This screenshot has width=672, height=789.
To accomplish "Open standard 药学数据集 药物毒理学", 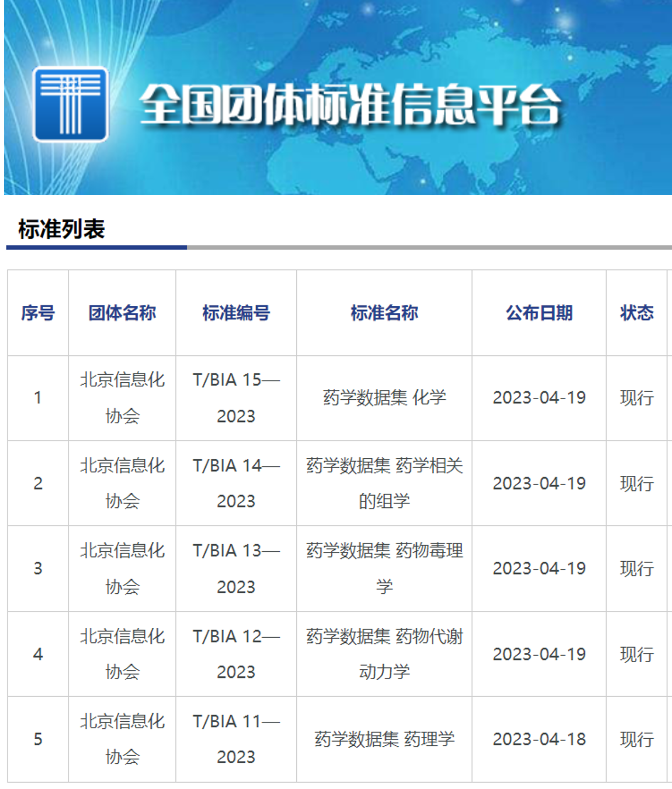I will (384, 568).
